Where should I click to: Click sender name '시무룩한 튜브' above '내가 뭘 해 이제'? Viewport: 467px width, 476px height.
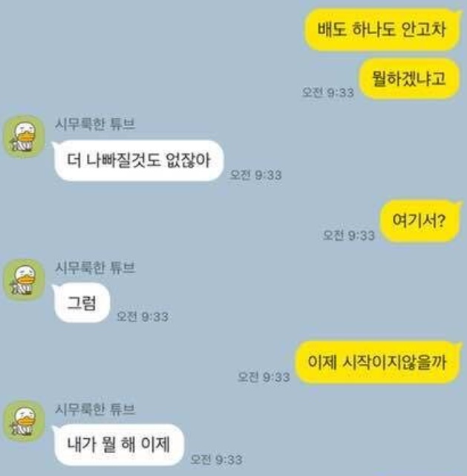point(95,409)
